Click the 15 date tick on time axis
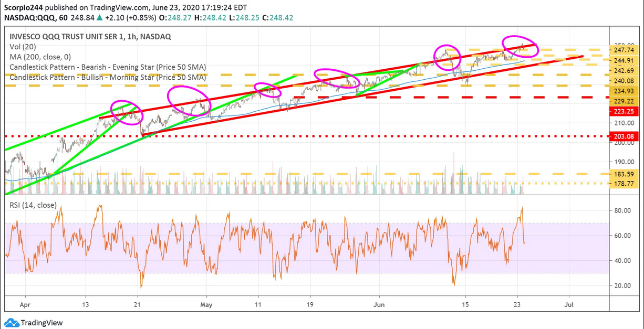Viewport: 644px width, 329px height. point(465,304)
